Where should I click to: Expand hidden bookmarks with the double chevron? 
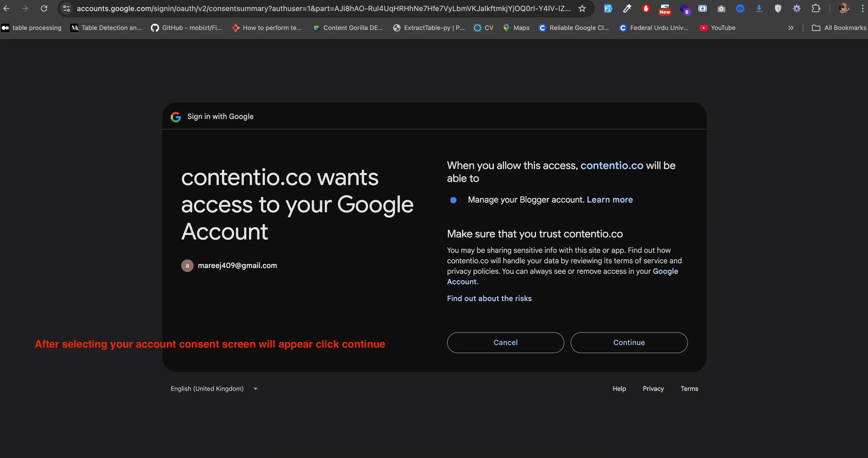coord(791,28)
